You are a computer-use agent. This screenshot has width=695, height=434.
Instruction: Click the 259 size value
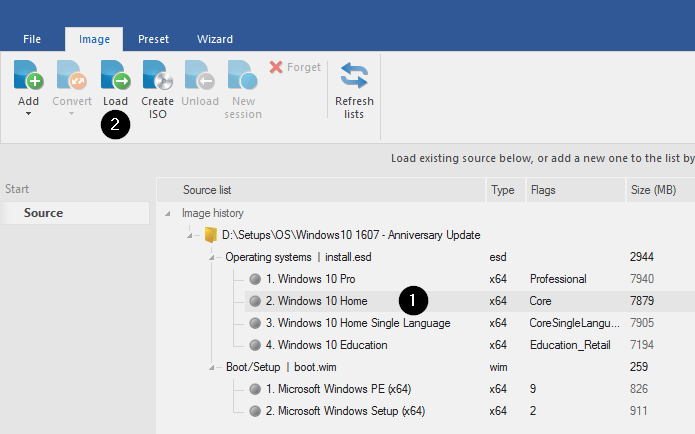tap(639, 367)
